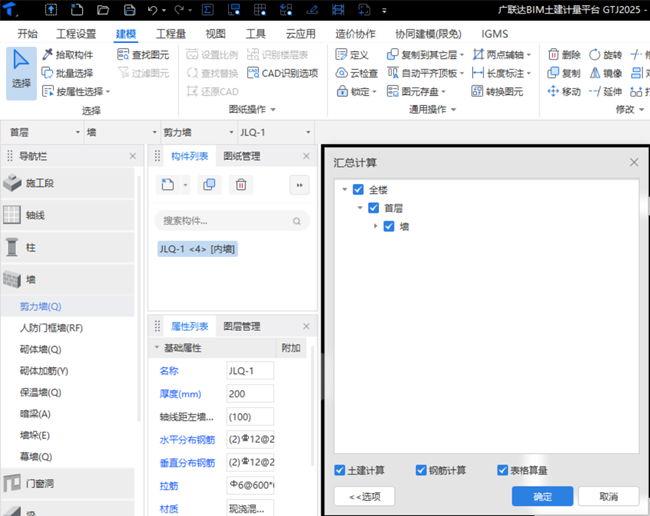Toggle the 钢筋计算 checkbox
Viewport: 650px width, 516px height.
click(x=421, y=470)
